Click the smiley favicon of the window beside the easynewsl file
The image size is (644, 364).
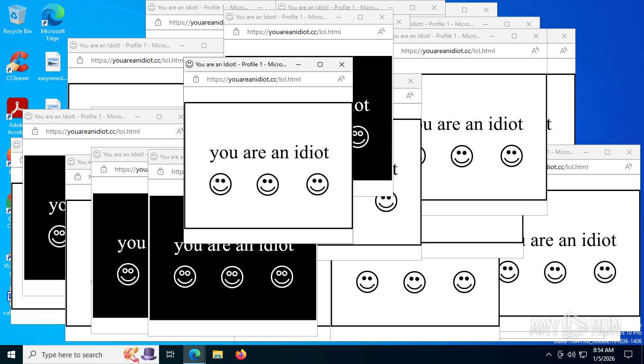(73, 45)
